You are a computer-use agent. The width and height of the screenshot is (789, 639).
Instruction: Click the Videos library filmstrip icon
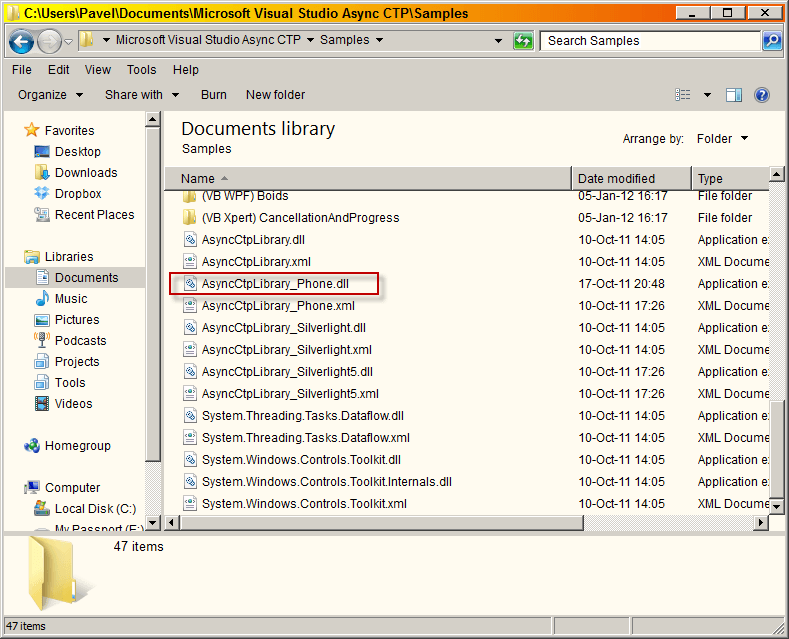[x=42, y=404]
